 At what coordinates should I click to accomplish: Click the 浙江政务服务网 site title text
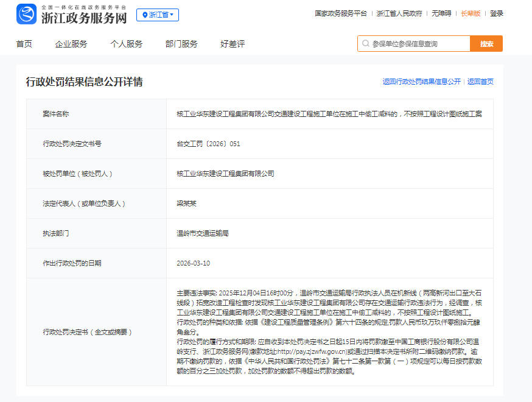point(84,18)
